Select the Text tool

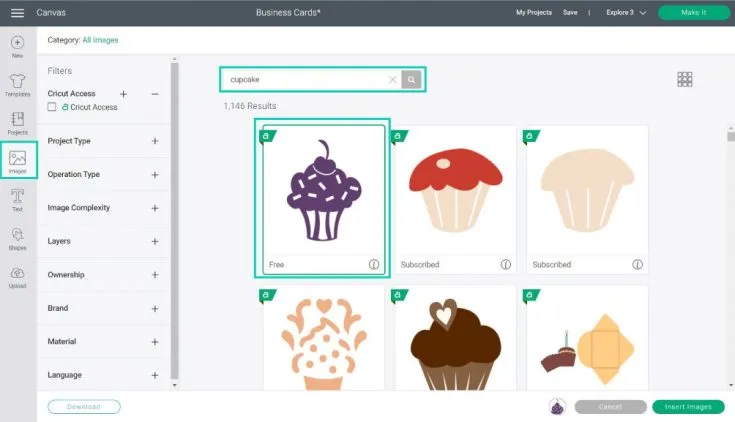[17, 199]
